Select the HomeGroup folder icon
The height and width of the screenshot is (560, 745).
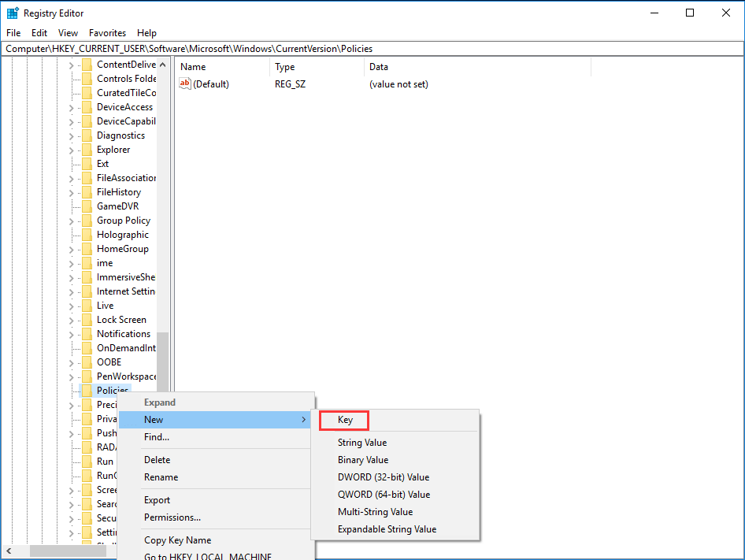(87, 249)
